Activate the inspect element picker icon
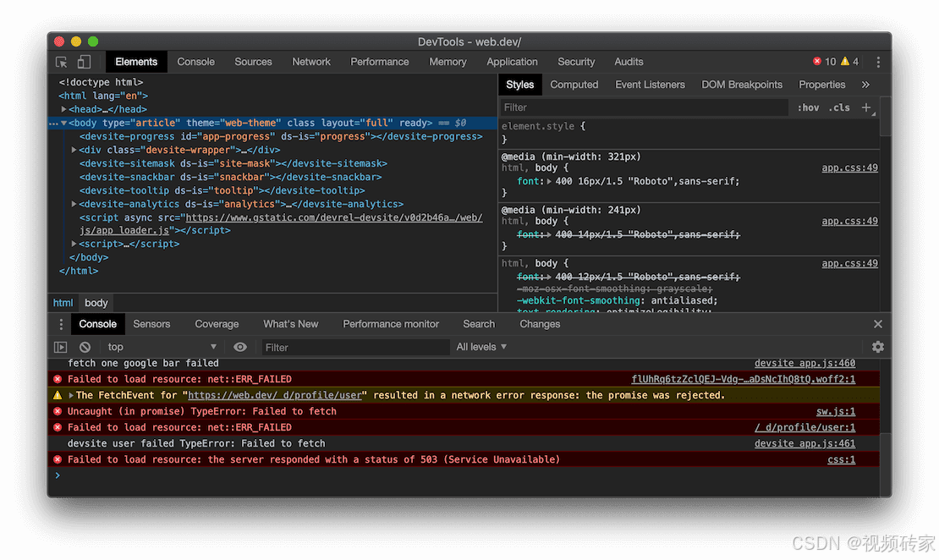Viewport: 939px width, 560px height. (61, 62)
